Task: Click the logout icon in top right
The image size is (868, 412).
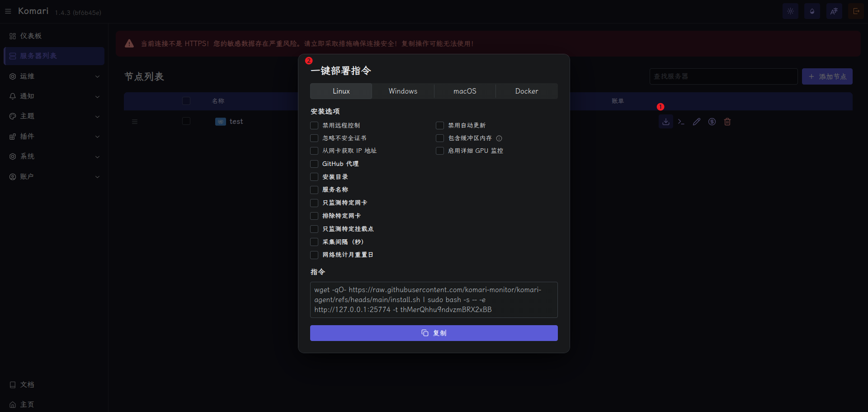Action: [856, 11]
